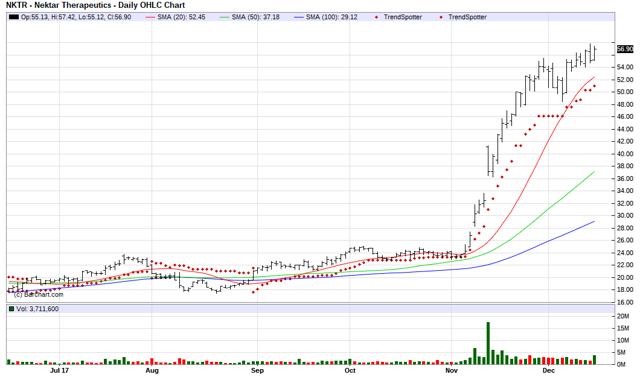Click the 24.00 price axis label
Viewport: 640px width, 389px height.
pyautogui.click(x=625, y=253)
